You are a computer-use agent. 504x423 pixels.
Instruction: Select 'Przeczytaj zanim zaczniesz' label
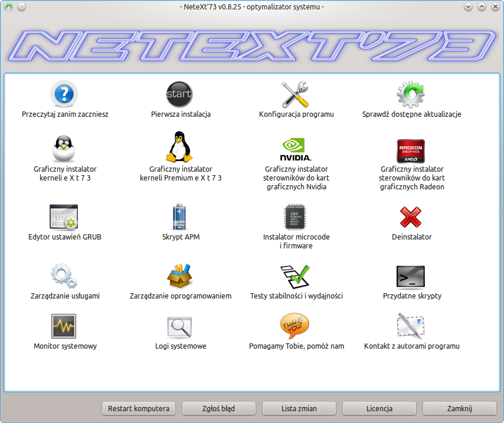[x=65, y=114]
